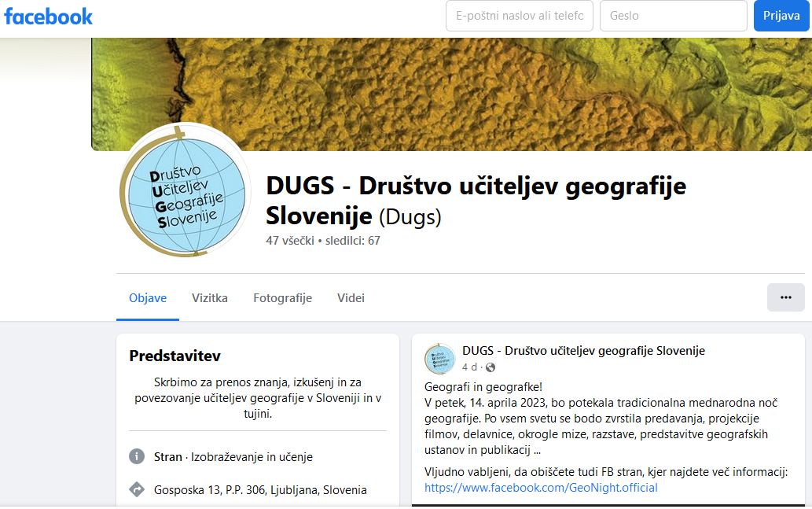This screenshot has width=812, height=509.
Task: Open the GeoNight.official Facebook link
Action: coord(541,488)
